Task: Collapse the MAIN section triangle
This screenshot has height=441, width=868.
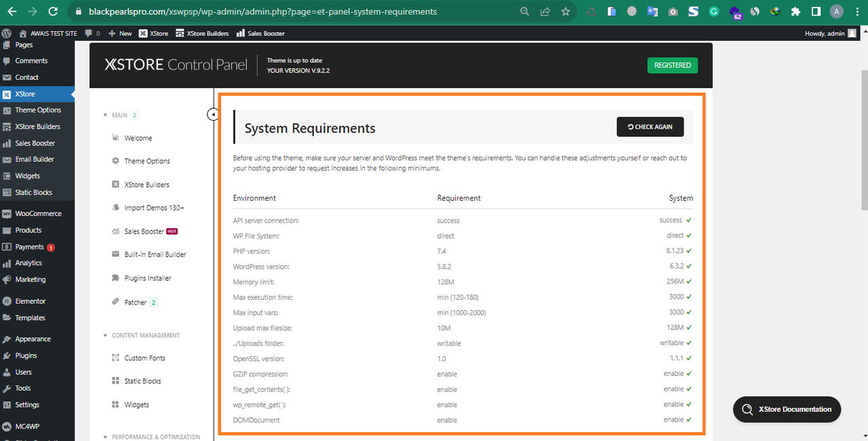Action: point(105,115)
